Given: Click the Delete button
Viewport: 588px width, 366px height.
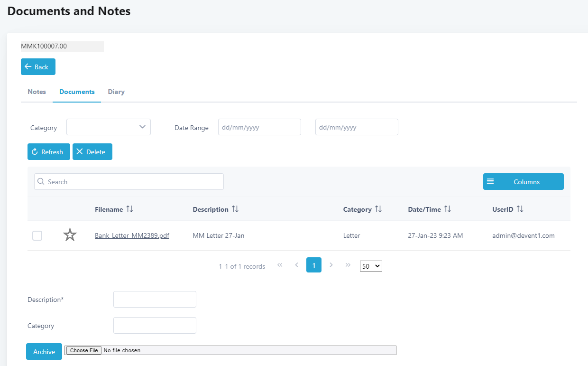Looking at the screenshot, I should tap(92, 152).
